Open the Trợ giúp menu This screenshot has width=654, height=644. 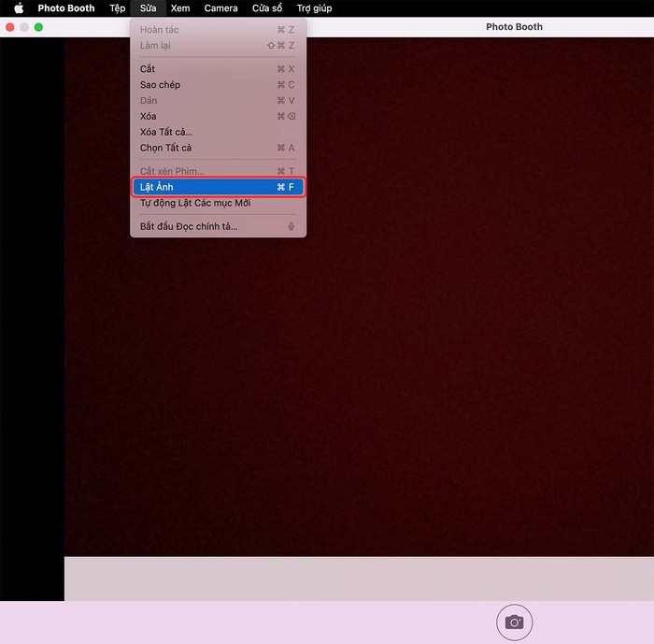click(x=315, y=7)
